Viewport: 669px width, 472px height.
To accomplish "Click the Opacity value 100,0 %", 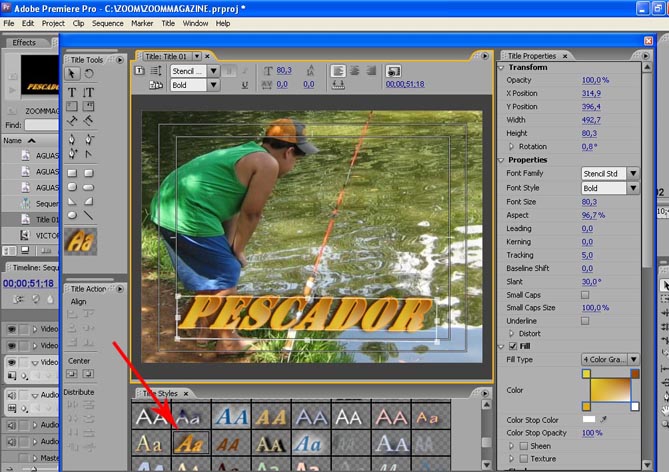I will 595,80.
